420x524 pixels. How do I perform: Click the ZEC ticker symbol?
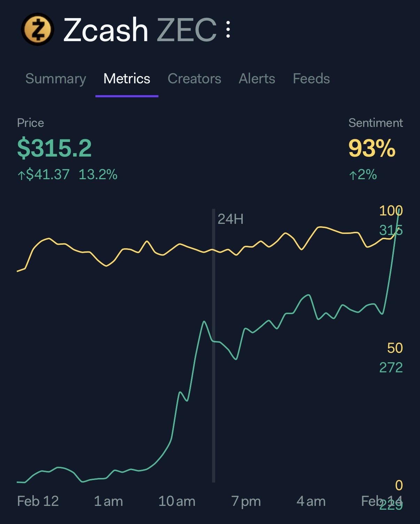(x=187, y=30)
